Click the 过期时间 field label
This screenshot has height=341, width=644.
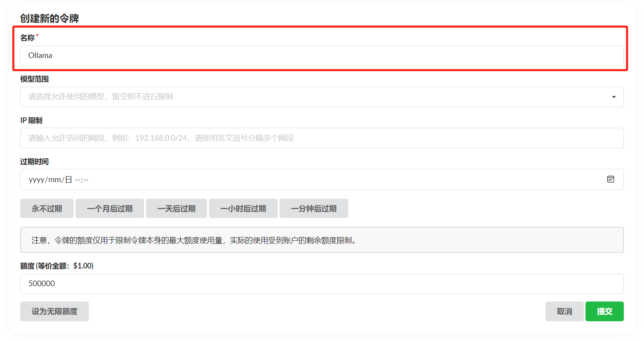click(x=34, y=162)
